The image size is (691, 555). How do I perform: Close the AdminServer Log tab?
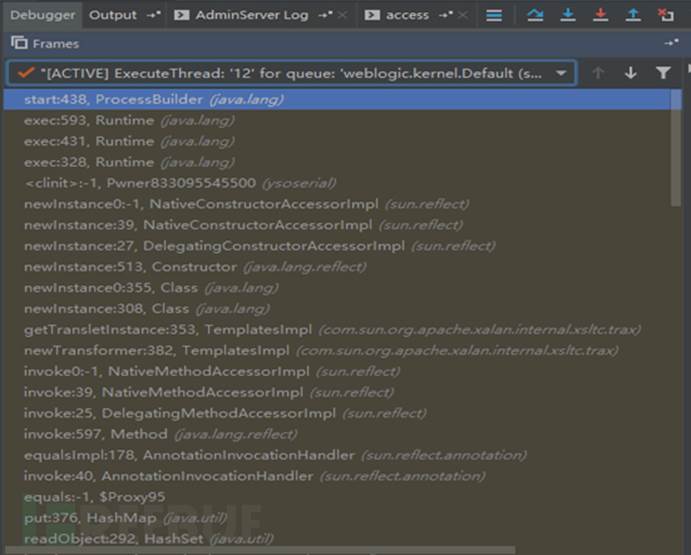[342, 15]
